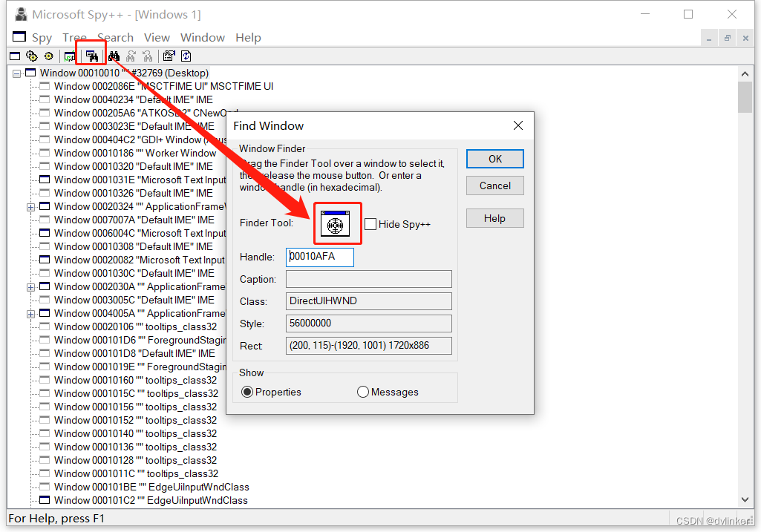Click the Spy++ title bar application icon
Image resolution: width=761 pixels, height=532 pixels.
pyautogui.click(x=21, y=15)
